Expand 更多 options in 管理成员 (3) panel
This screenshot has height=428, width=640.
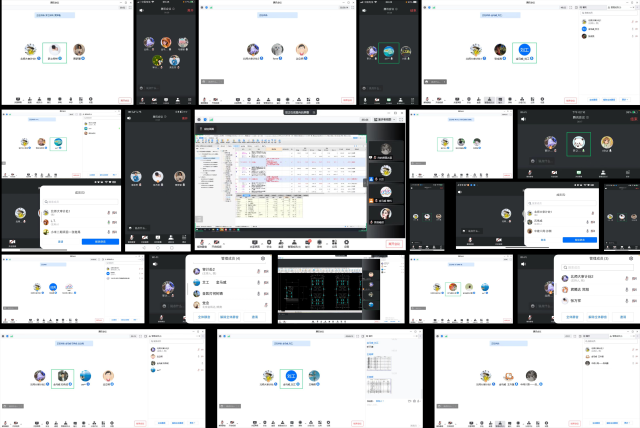621,317
